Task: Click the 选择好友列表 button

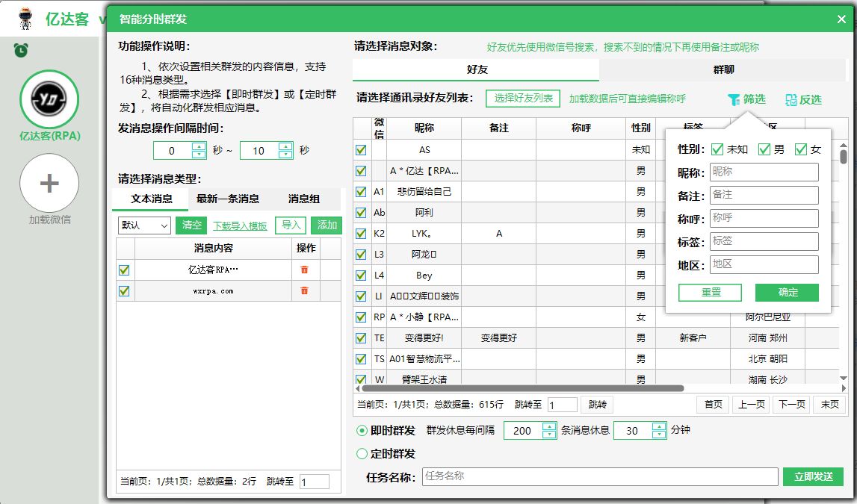Action: pos(523,99)
